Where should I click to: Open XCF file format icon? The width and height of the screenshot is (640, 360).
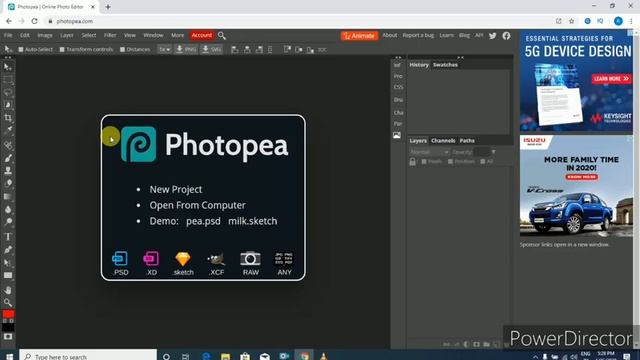[x=216, y=263]
